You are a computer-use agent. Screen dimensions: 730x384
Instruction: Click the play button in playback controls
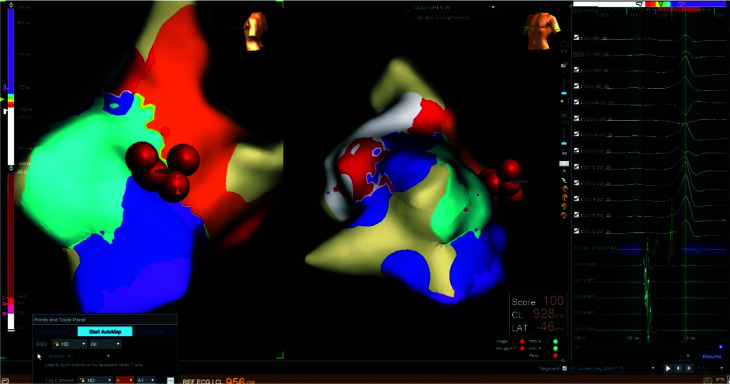coord(668,368)
